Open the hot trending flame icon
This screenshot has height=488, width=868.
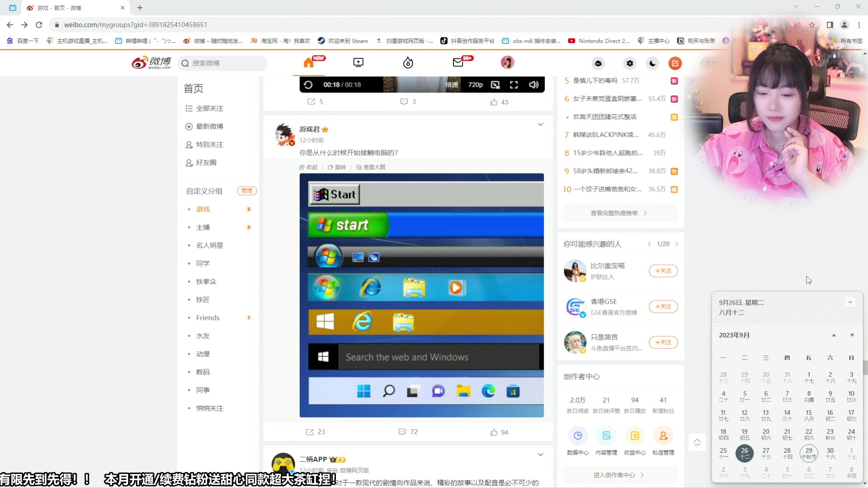click(x=408, y=63)
